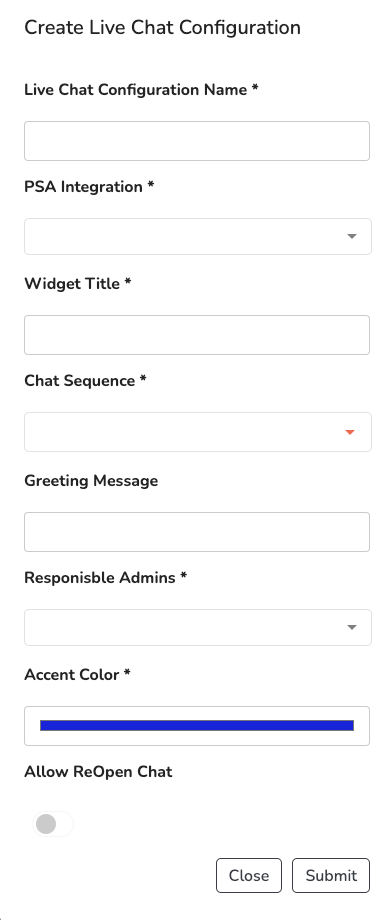Focus the Widget Title text field

[197, 335]
